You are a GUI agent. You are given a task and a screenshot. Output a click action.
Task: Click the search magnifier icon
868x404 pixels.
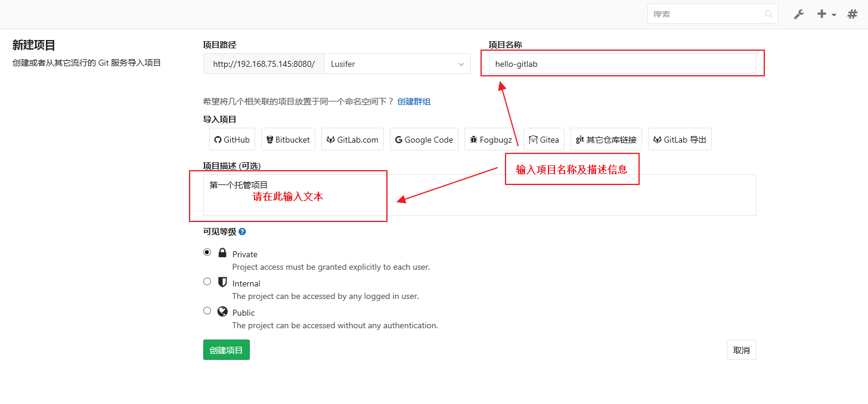coord(769,14)
